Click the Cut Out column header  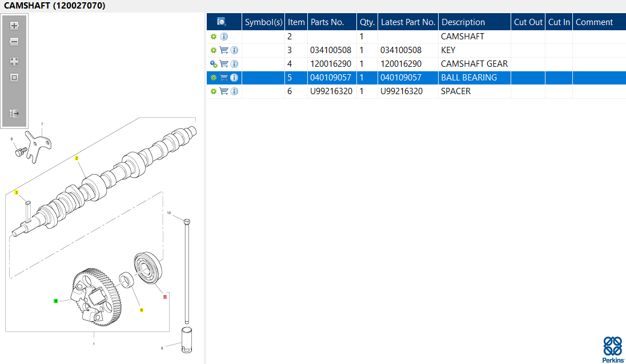pyautogui.click(x=528, y=22)
